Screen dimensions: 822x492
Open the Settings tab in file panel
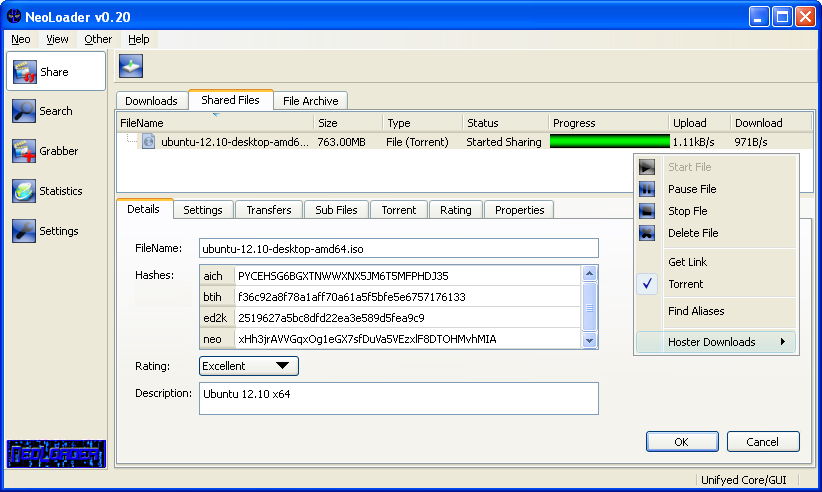203,210
